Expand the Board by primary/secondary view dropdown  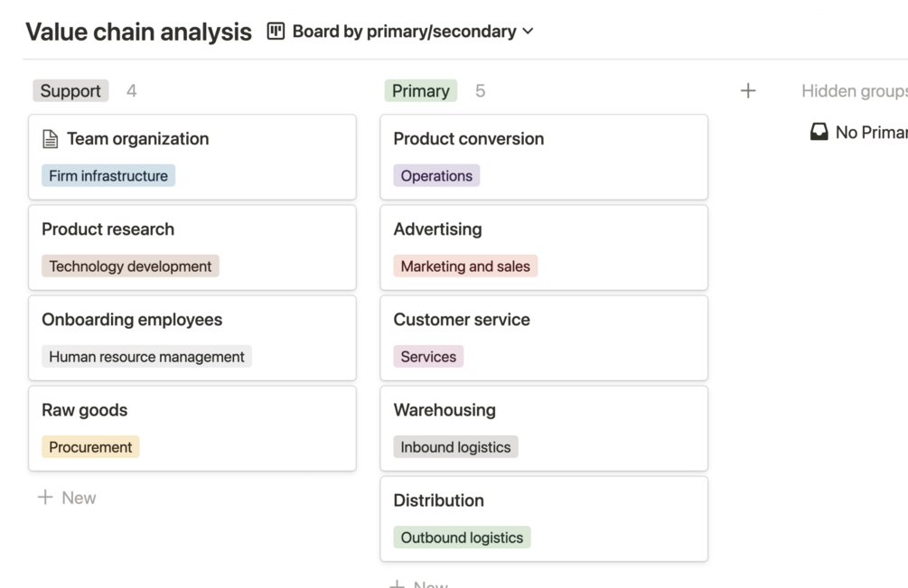(x=528, y=32)
